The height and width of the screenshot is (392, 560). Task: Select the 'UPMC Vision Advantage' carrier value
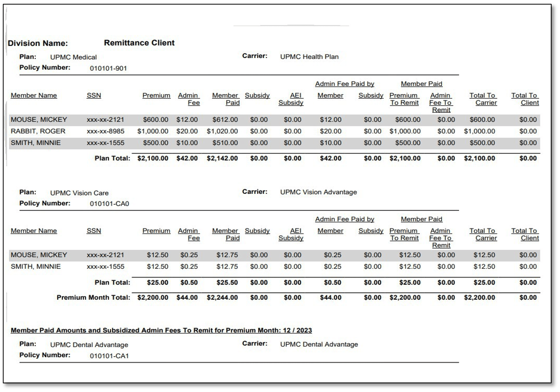[318, 192]
